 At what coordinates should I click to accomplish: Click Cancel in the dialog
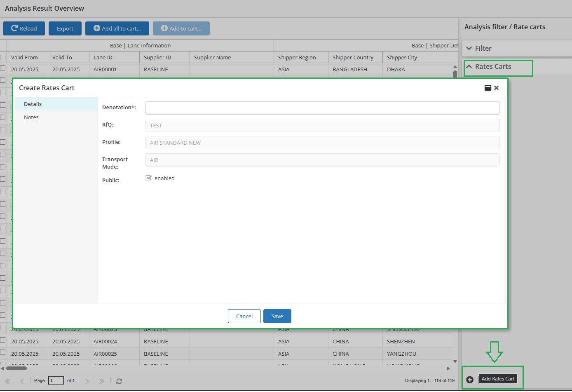[x=244, y=316]
